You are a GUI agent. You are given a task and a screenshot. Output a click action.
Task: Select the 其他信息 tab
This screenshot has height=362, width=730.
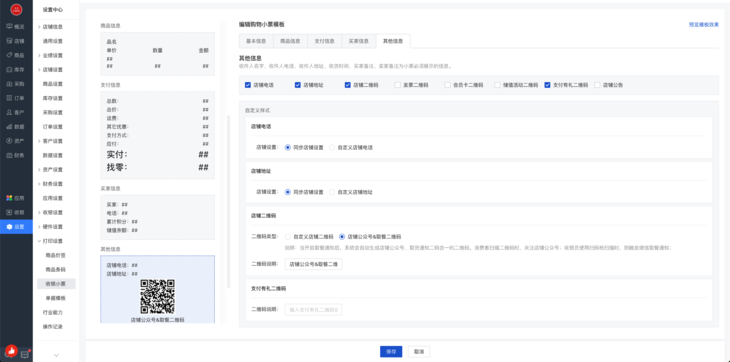[x=393, y=41]
